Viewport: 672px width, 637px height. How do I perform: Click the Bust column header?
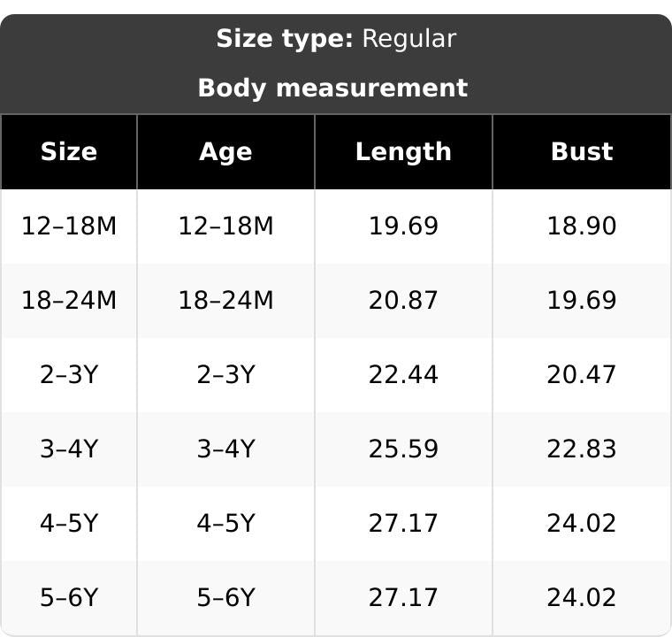pyautogui.click(x=582, y=152)
